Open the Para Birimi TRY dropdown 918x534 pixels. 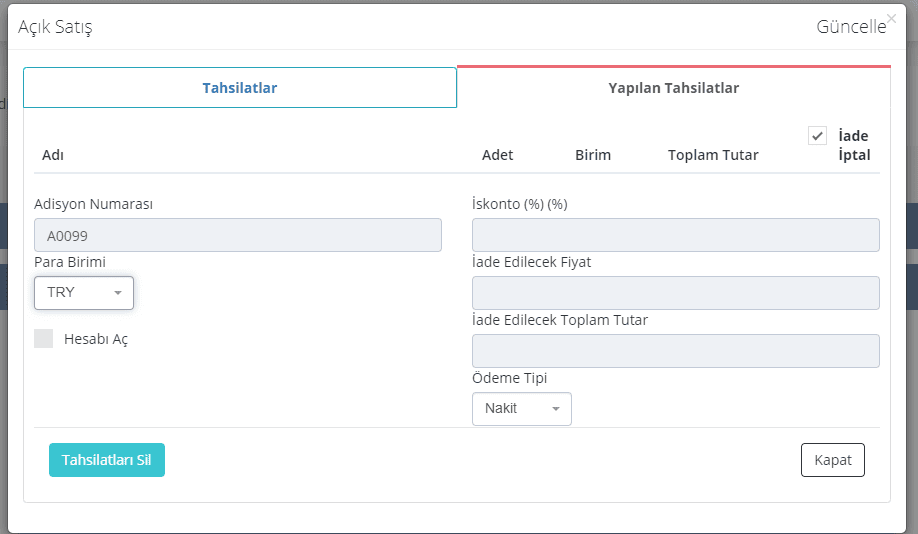(x=84, y=293)
